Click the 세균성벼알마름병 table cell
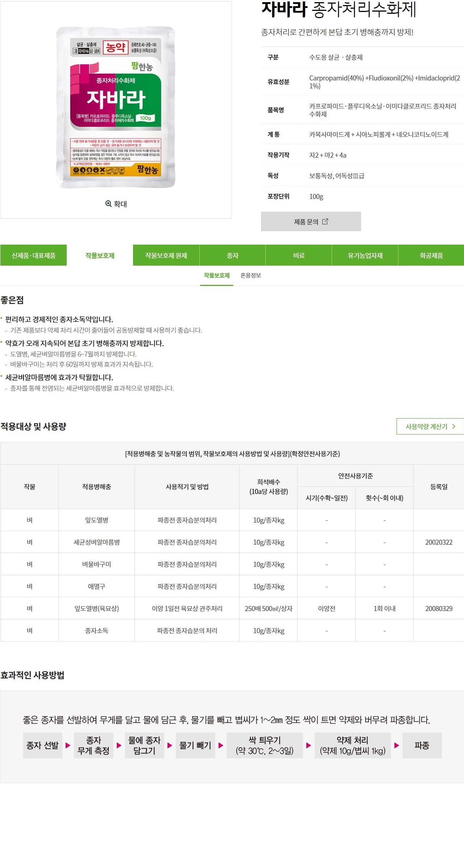 [x=96, y=542]
